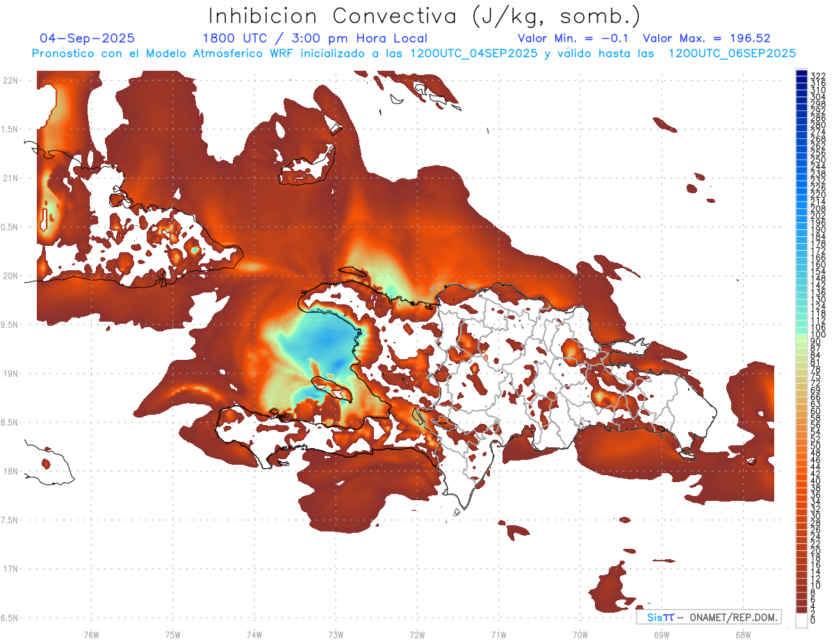Click the darkest blue swatch at colorbar top
Screen dimensions: 834x644
[x=801, y=74]
